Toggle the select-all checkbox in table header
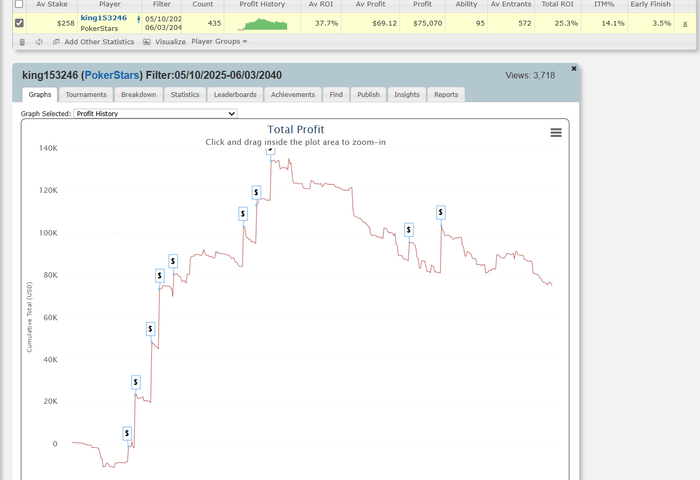The height and width of the screenshot is (480, 700). (19, 4)
